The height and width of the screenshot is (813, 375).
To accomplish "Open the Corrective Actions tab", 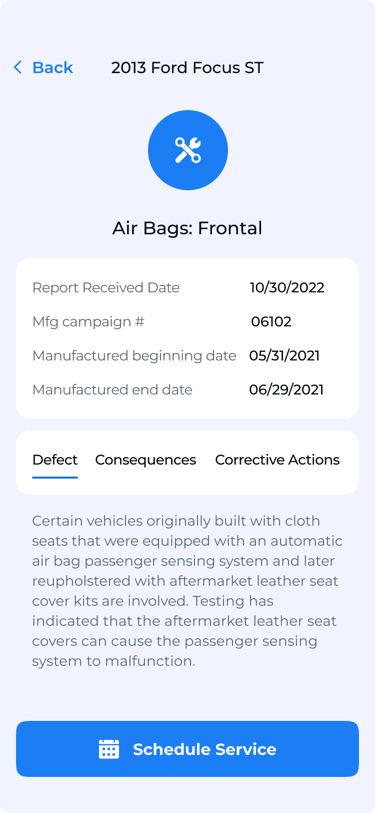I will point(277,460).
